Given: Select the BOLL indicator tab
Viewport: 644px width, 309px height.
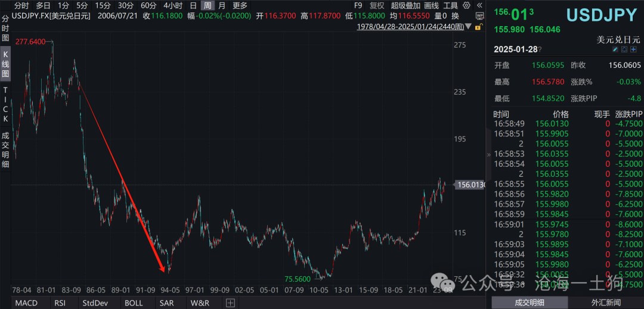Looking at the screenshot, I should pyautogui.click(x=134, y=303).
